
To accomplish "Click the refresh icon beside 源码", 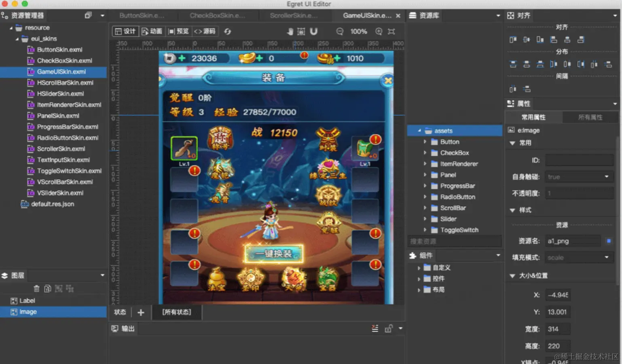I will tap(227, 32).
